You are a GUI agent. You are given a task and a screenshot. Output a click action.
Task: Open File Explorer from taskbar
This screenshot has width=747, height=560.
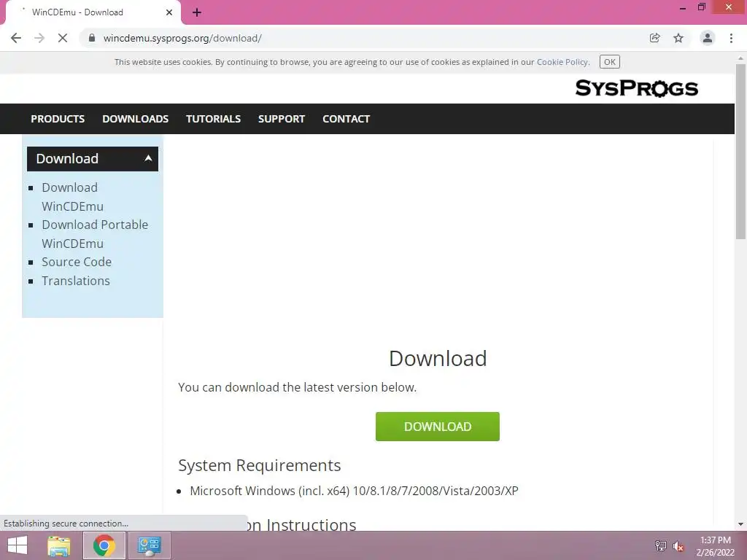tap(59, 545)
